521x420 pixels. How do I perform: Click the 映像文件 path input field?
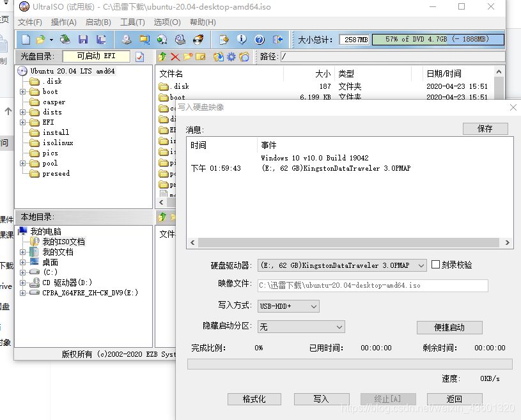click(373, 285)
